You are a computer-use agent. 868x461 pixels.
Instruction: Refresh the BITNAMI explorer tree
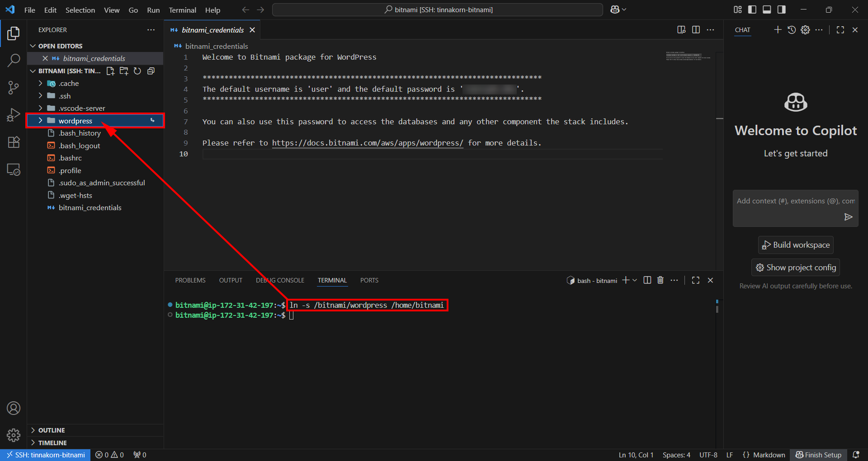click(137, 71)
